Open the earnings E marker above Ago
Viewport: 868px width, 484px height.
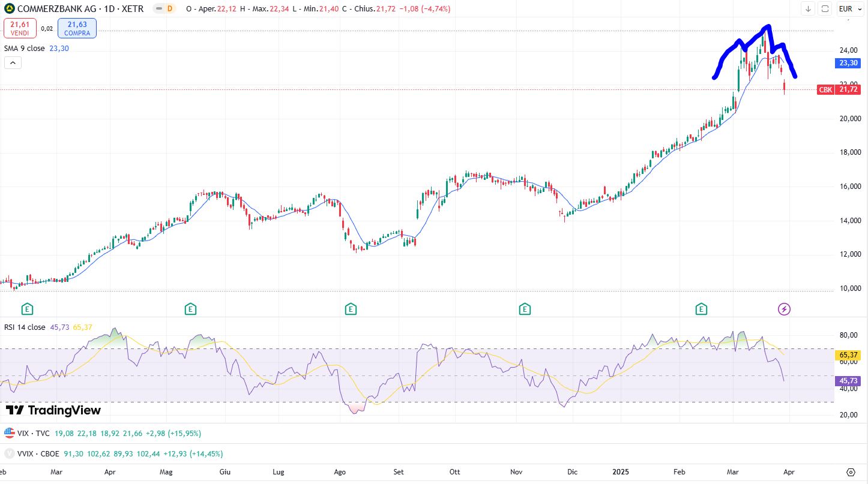[x=351, y=309]
